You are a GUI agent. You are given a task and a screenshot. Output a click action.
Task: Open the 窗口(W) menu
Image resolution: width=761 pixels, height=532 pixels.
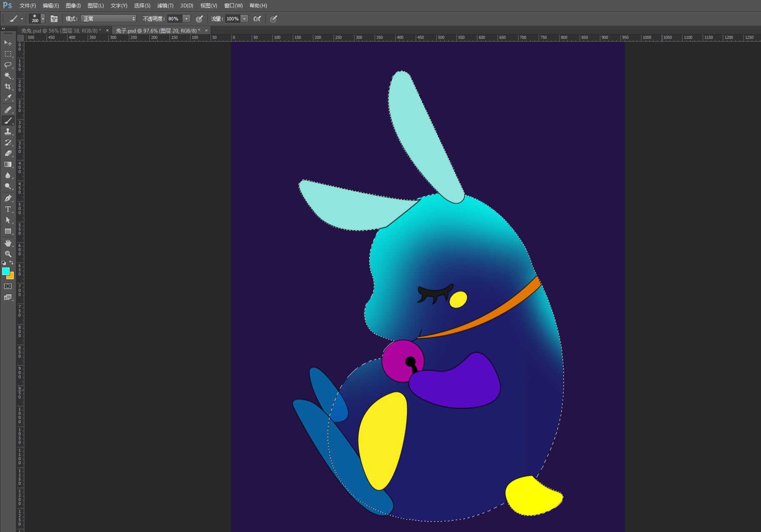[233, 5]
